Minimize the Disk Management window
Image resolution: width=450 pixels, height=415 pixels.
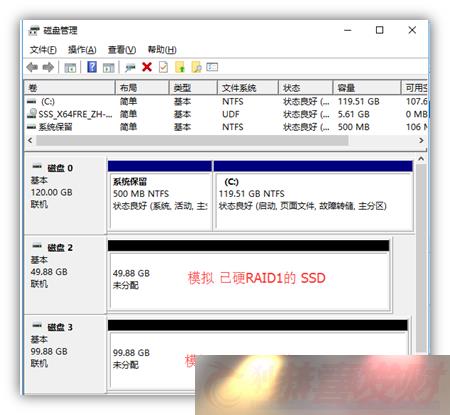[x=348, y=30]
